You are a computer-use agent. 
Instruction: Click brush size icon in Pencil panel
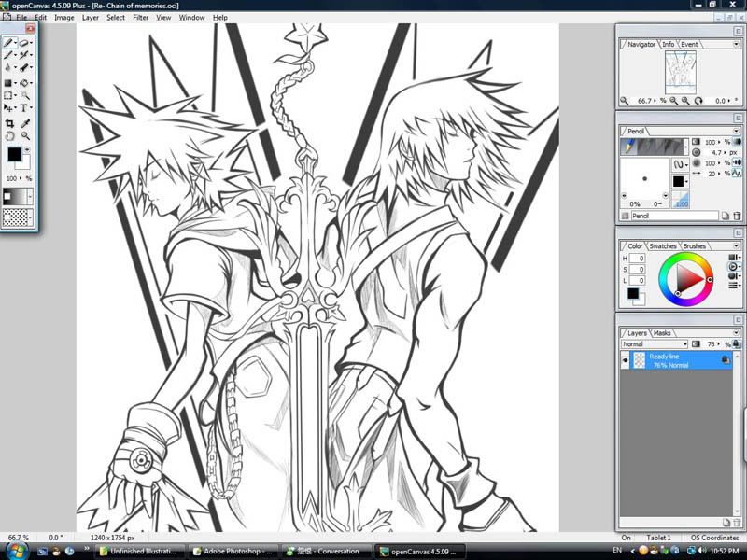(696, 152)
